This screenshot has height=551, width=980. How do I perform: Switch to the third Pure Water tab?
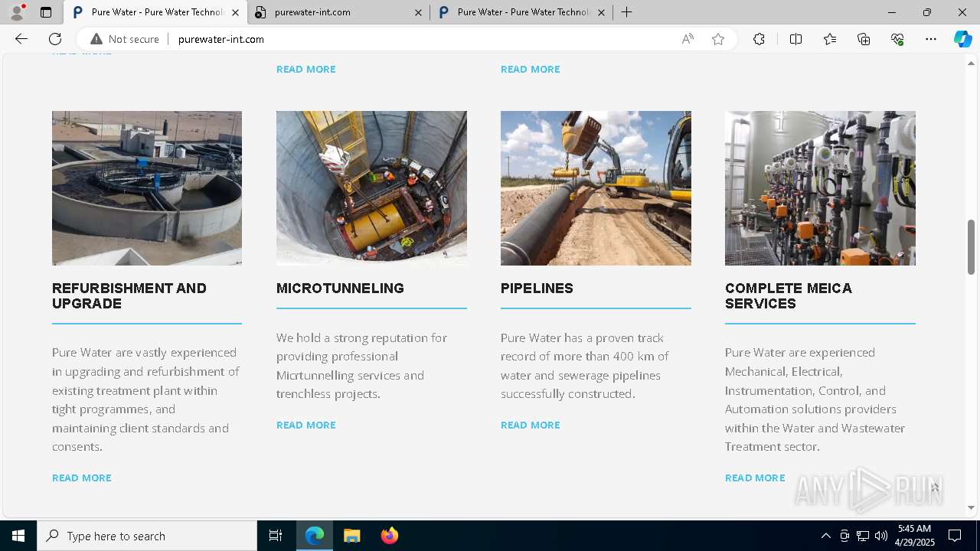coord(521,12)
